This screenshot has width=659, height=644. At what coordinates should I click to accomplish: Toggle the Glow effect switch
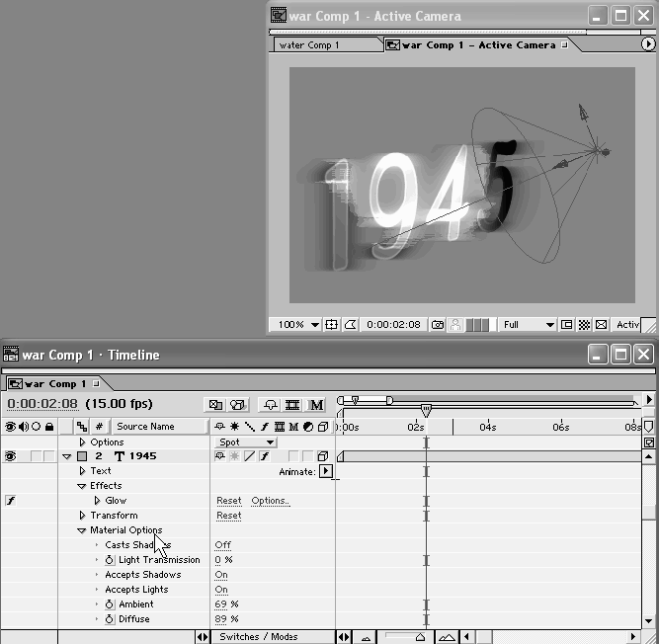click(x=11, y=501)
